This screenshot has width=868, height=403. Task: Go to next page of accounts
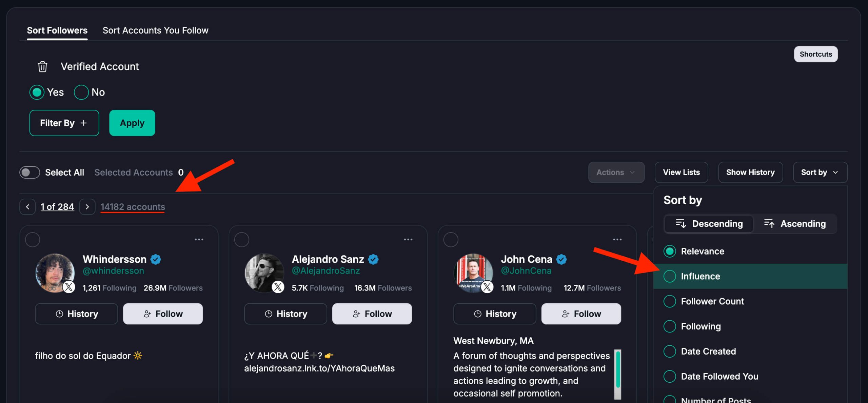pos(87,207)
